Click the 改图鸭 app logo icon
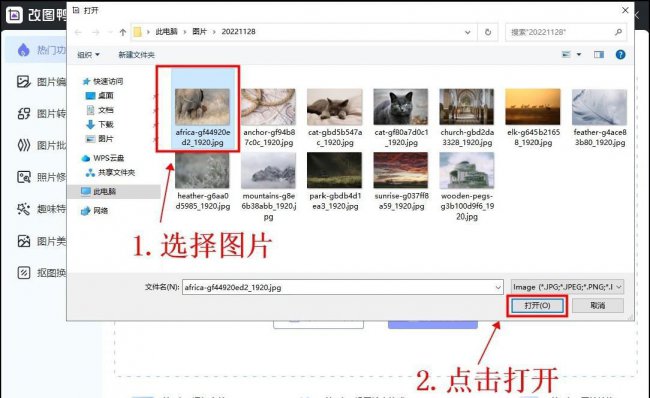This screenshot has height=398, width=650. coord(14,15)
